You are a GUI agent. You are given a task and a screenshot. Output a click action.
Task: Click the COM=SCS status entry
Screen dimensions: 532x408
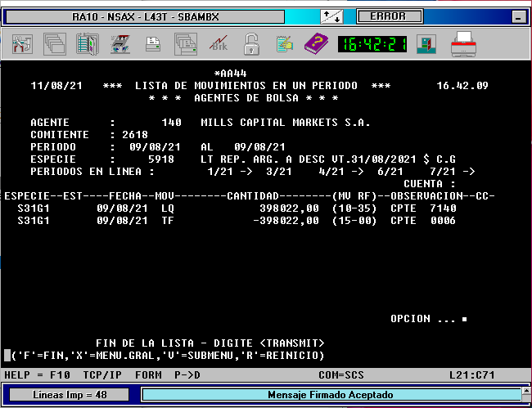pos(341,375)
